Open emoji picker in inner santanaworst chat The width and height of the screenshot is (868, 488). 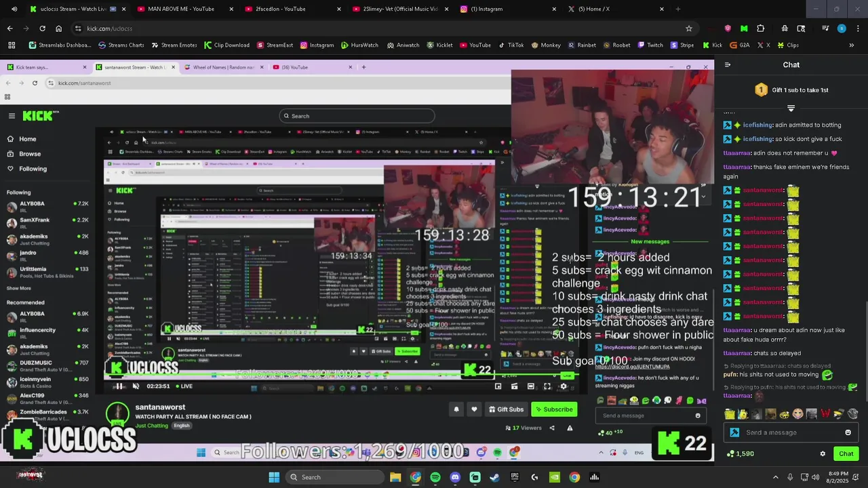[x=698, y=415]
